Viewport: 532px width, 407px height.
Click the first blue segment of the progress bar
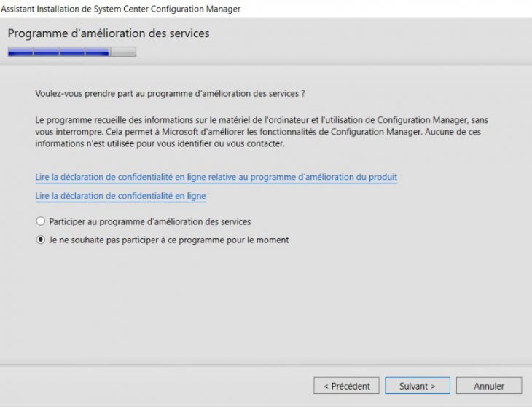20,52
